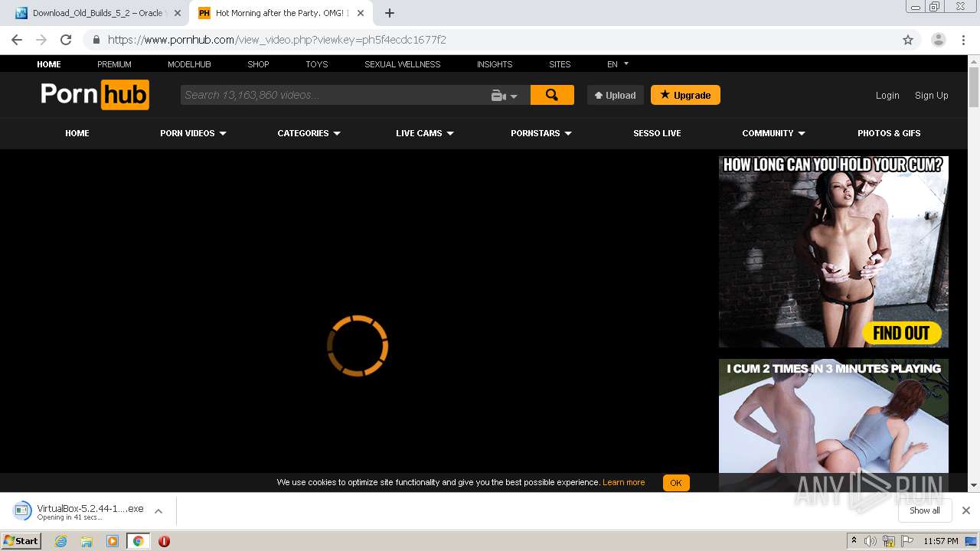Expand the VirtualBox download options chevron
Image resolution: width=980 pixels, height=551 pixels.
158,511
